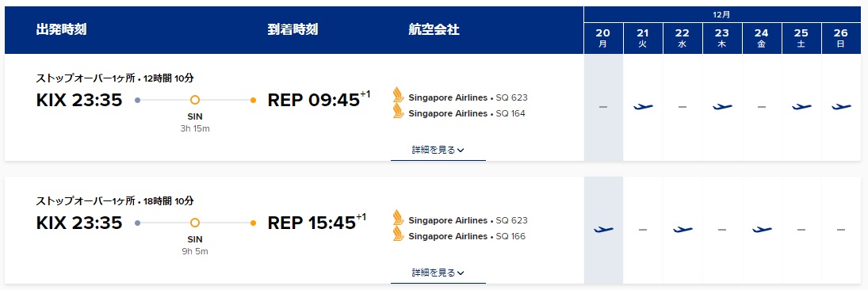Click the plane icon for December 24 on the SQ 166 row
This screenshot has height=290, width=868.
point(762,229)
